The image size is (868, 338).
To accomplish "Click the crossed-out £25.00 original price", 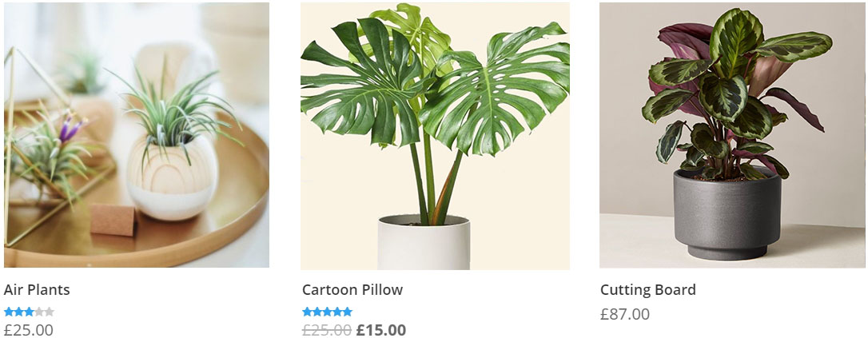I will pos(327,330).
